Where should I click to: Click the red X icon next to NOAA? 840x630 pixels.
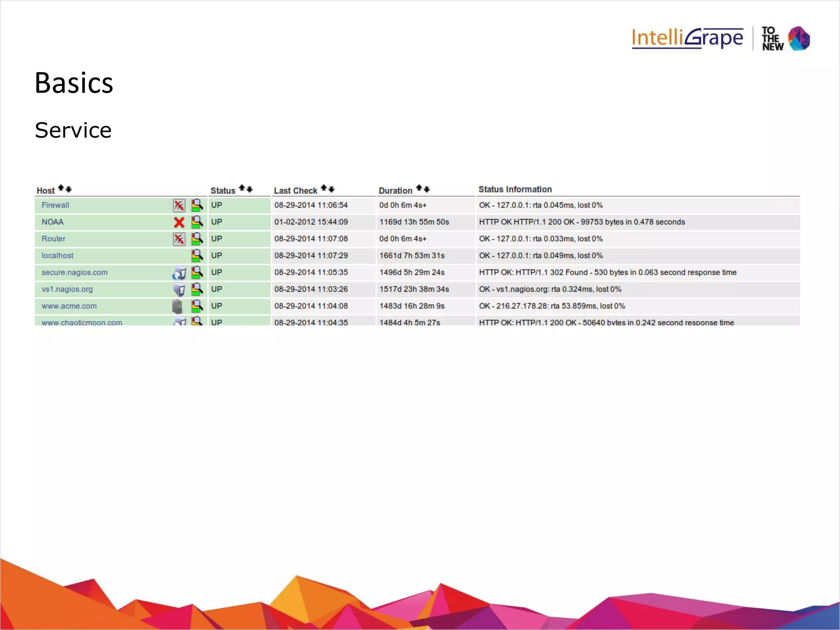(179, 222)
